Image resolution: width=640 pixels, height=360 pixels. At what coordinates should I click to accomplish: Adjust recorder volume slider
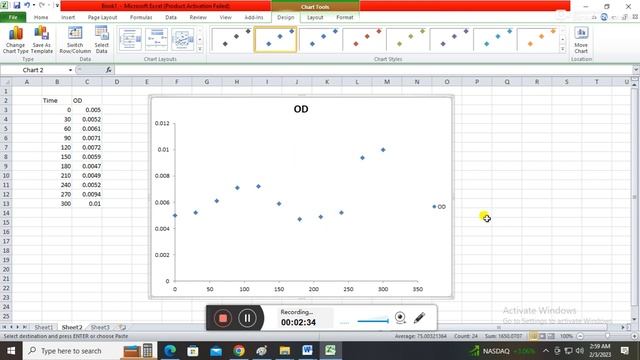372,321
